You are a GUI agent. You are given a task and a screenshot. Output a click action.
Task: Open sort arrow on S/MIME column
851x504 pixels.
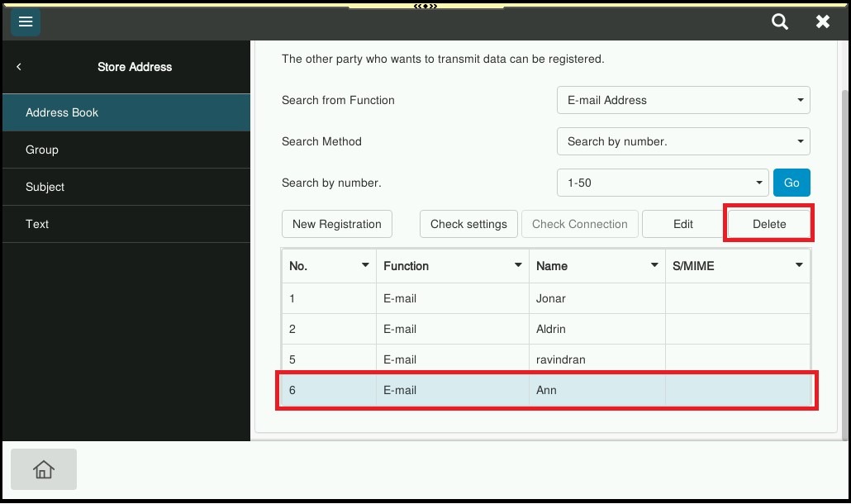(799, 266)
